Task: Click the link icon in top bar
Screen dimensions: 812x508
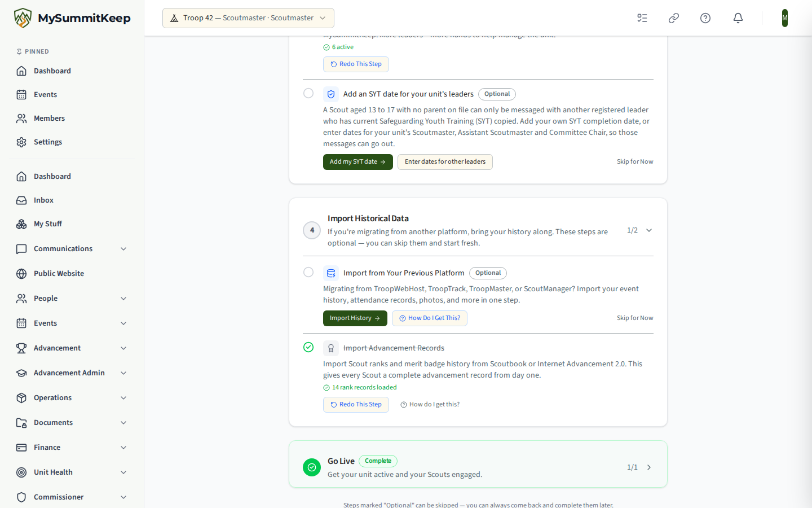Action: pos(674,18)
